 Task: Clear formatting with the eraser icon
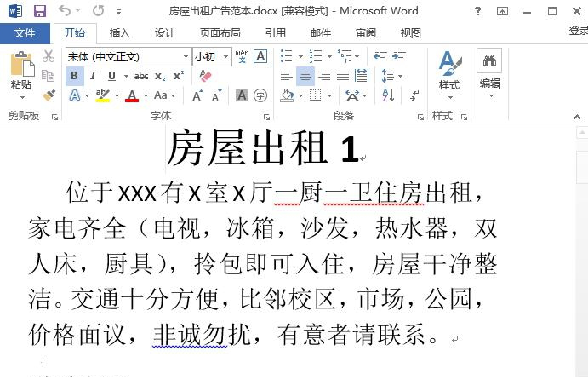click(205, 76)
